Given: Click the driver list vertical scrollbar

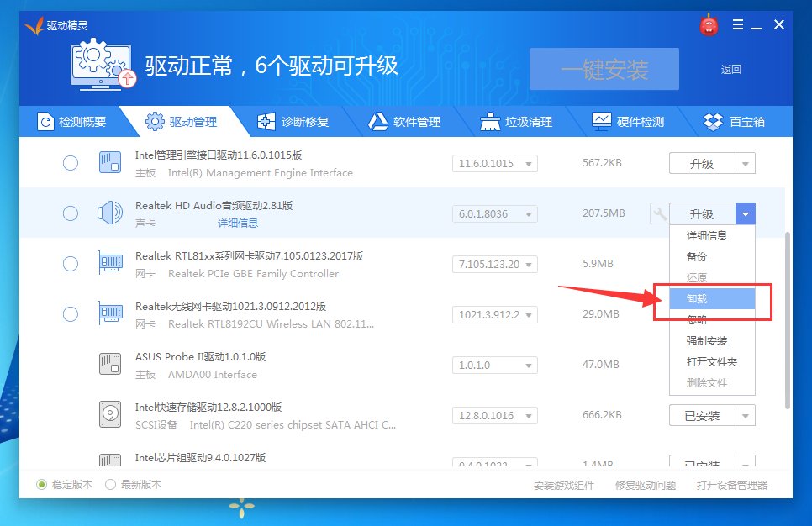Looking at the screenshot, I should click(x=788, y=320).
